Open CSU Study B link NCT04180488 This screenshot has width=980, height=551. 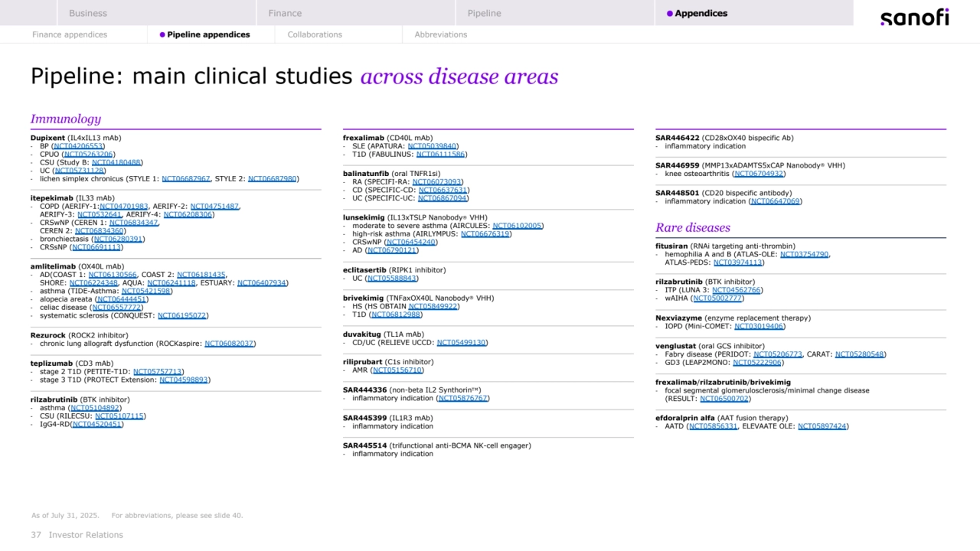[x=116, y=162]
